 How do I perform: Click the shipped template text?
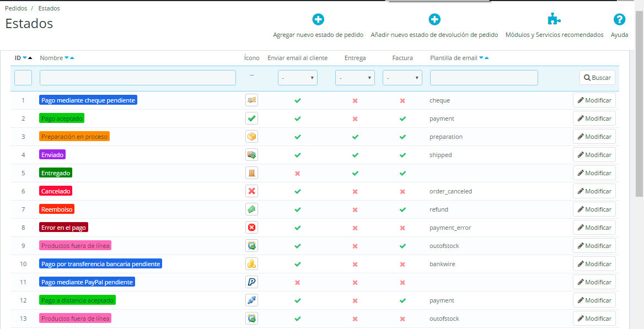coord(441,155)
